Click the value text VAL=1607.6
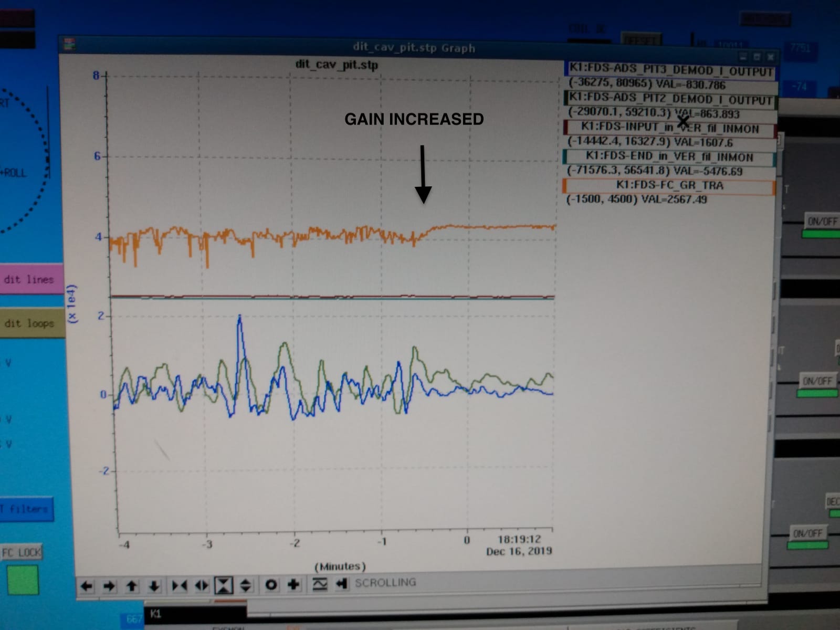Image resolution: width=840 pixels, height=630 pixels. [703, 142]
